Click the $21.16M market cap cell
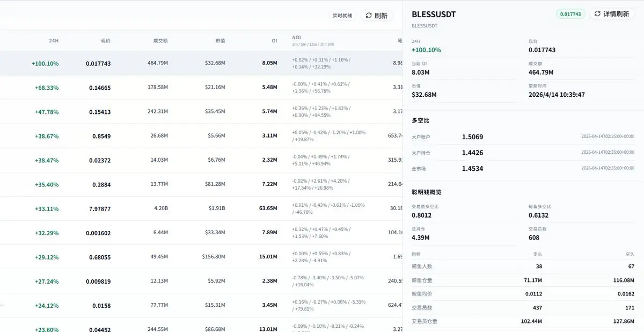Image resolution: width=644 pixels, height=332 pixels. [215, 88]
